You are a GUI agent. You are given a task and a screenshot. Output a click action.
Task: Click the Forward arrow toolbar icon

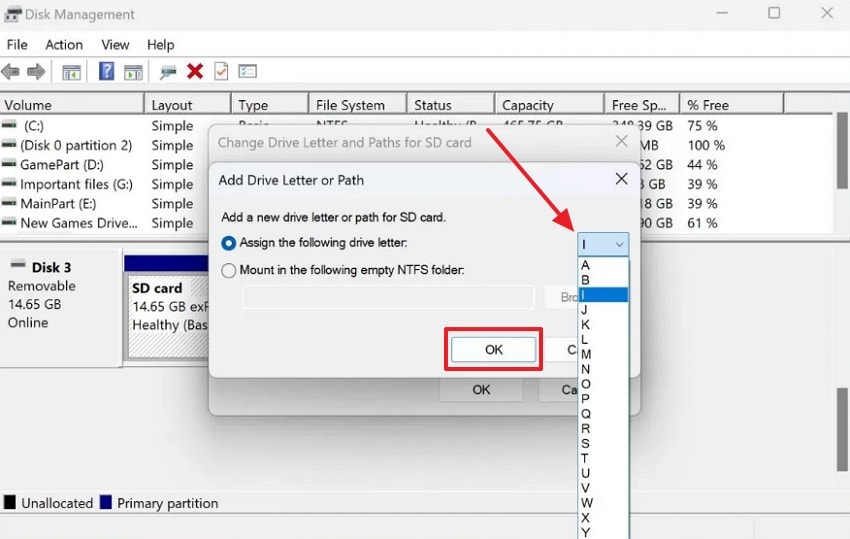pos(36,71)
